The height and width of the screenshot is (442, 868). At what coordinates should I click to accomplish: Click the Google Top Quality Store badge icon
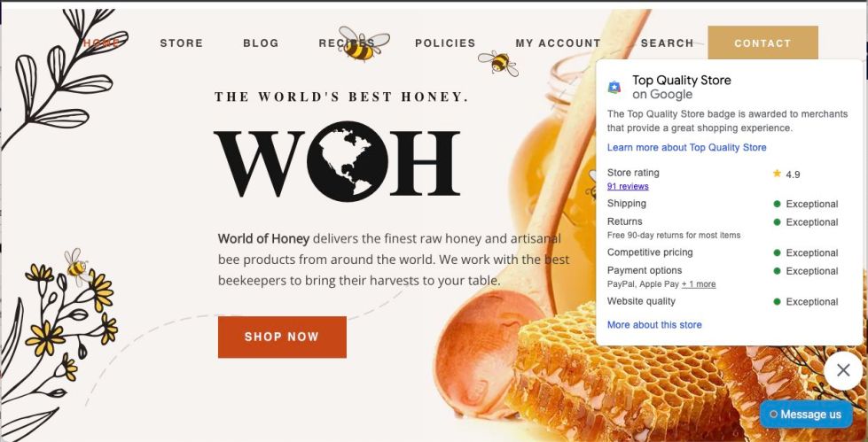click(614, 87)
